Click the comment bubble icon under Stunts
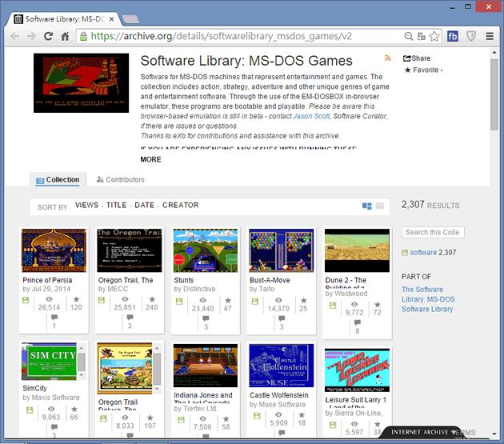Viewport: 504px width, 444px height. click(206, 318)
